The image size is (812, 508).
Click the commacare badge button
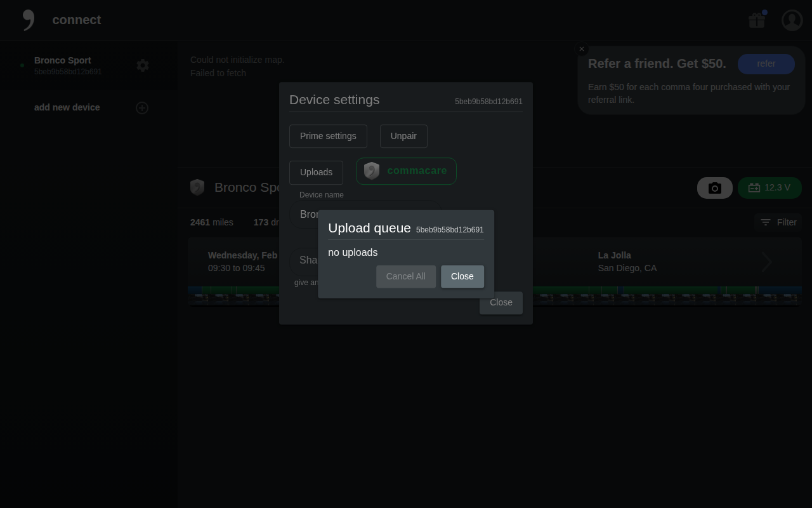click(x=406, y=171)
